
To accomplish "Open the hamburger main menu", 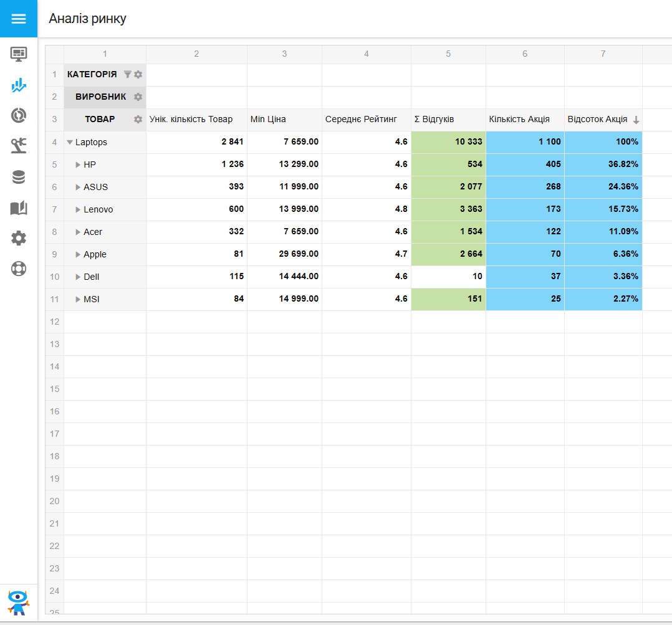I will pos(19,19).
